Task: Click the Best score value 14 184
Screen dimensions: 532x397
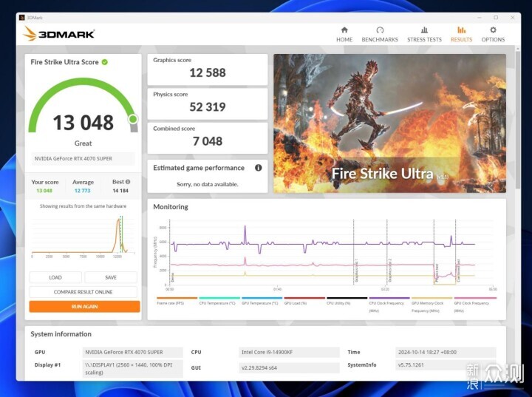Action: [120, 191]
